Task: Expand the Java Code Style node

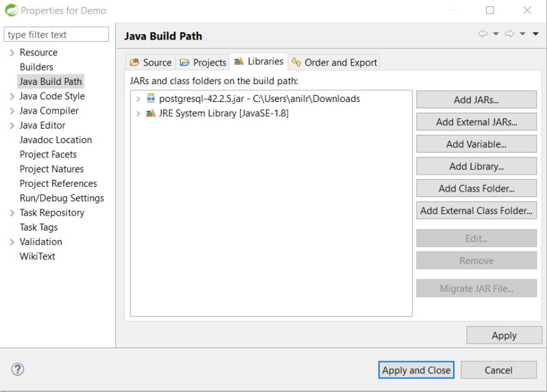Action: (12, 96)
